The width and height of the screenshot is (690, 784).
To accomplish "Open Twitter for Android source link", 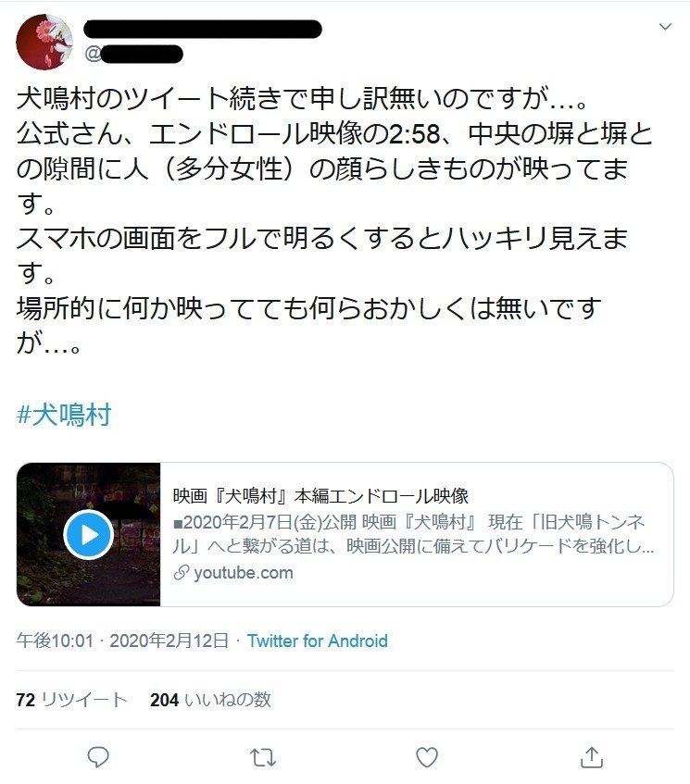I will 318,641.
